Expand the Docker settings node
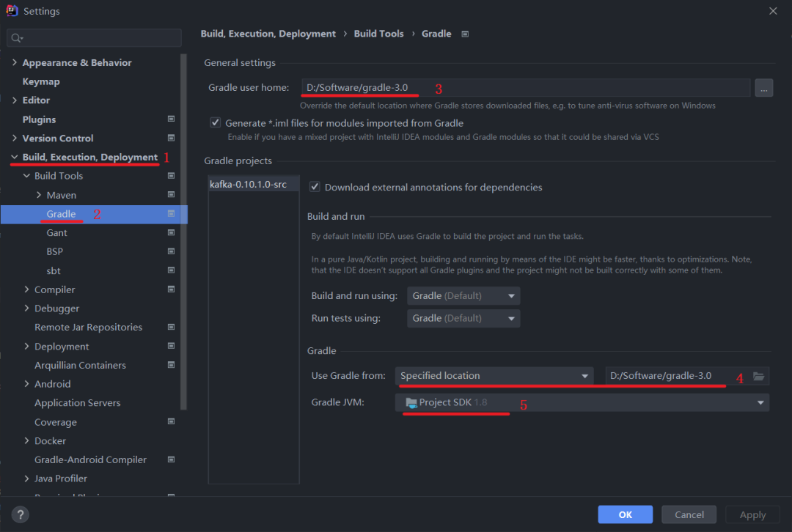The width and height of the screenshot is (792, 532). [27, 440]
